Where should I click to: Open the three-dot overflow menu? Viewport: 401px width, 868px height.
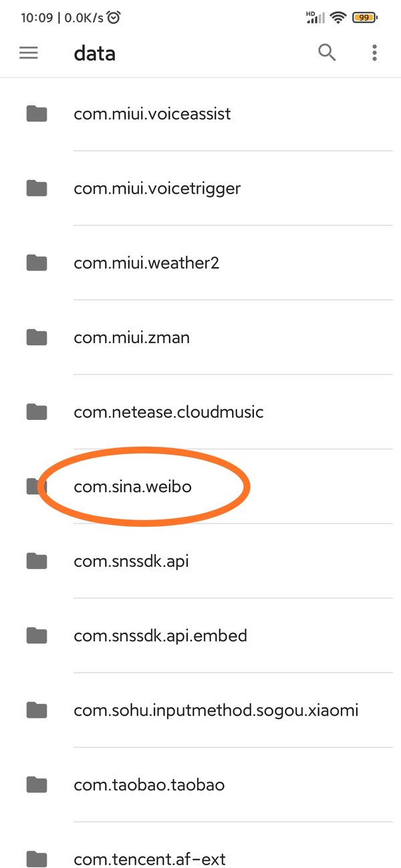(374, 53)
